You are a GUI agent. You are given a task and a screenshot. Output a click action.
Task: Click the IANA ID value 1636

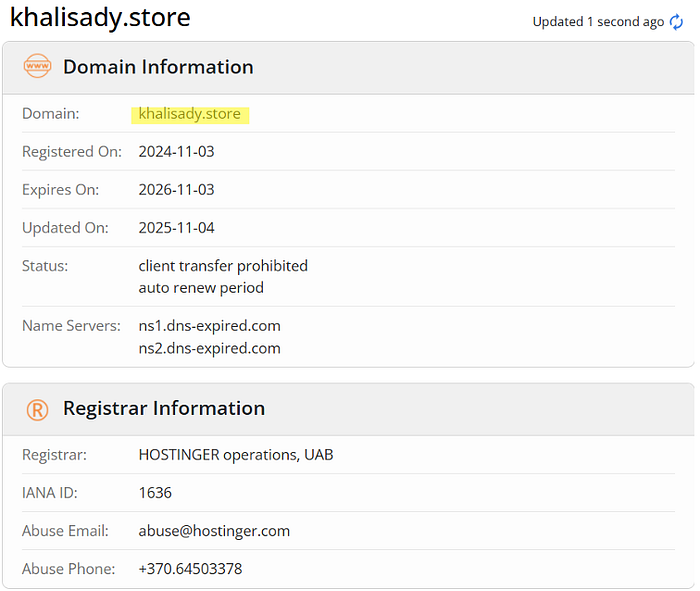click(155, 493)
